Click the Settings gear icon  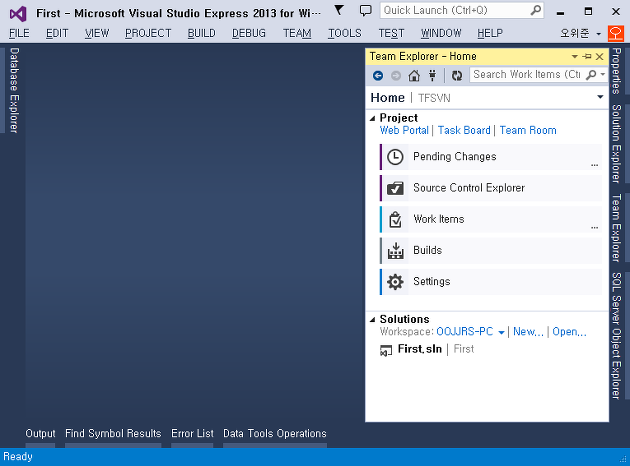click(395, 282)
